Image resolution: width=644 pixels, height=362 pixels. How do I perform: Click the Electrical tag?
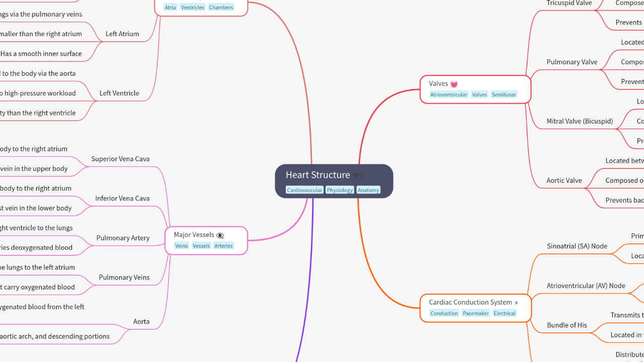[505, 313]
